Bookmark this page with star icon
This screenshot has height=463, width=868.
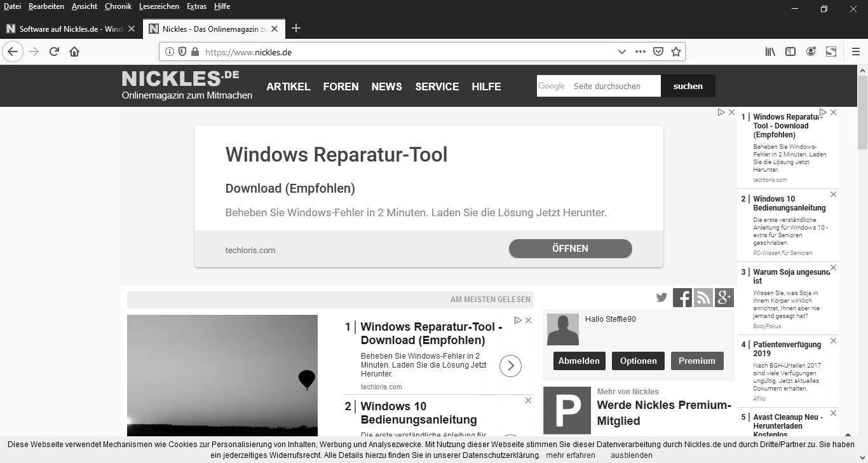pos(676,52)
